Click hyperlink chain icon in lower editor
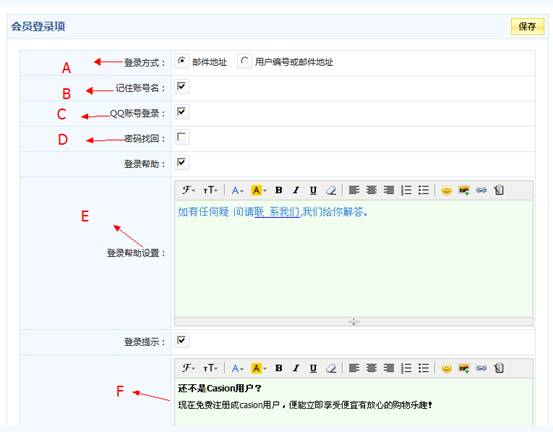The width and height of the screenshot is (553, 432). click(x=481, y=368)
